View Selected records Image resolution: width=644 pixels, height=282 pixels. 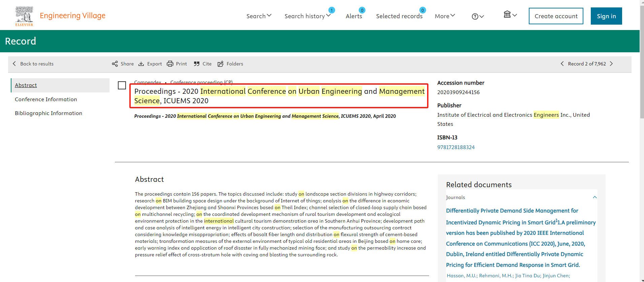399,16
